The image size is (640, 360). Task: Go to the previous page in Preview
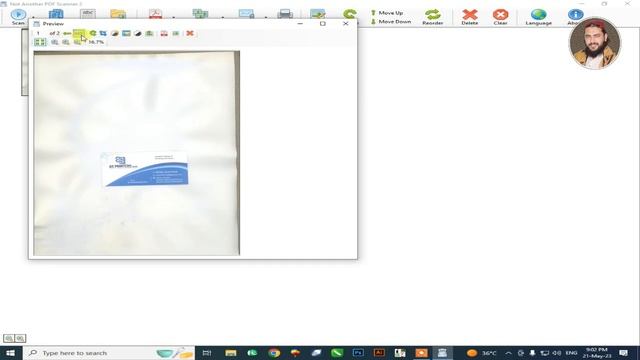[67, 33]
